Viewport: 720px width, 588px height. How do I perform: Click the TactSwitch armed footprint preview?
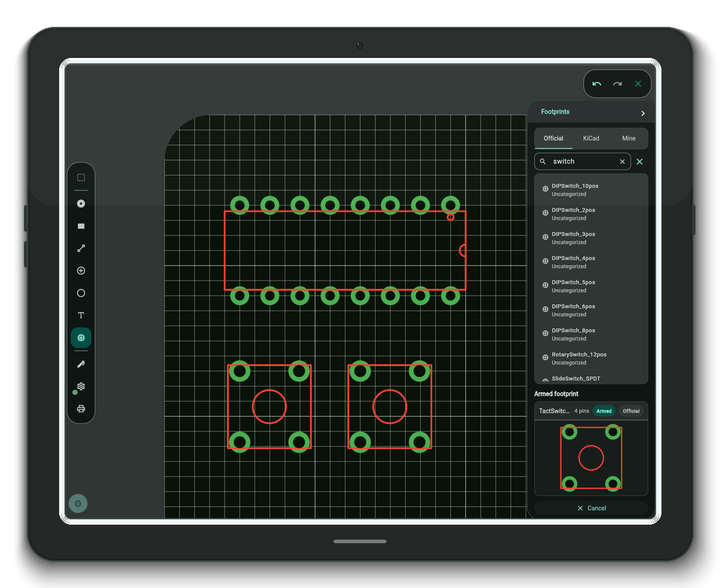[x=591, y=458]
